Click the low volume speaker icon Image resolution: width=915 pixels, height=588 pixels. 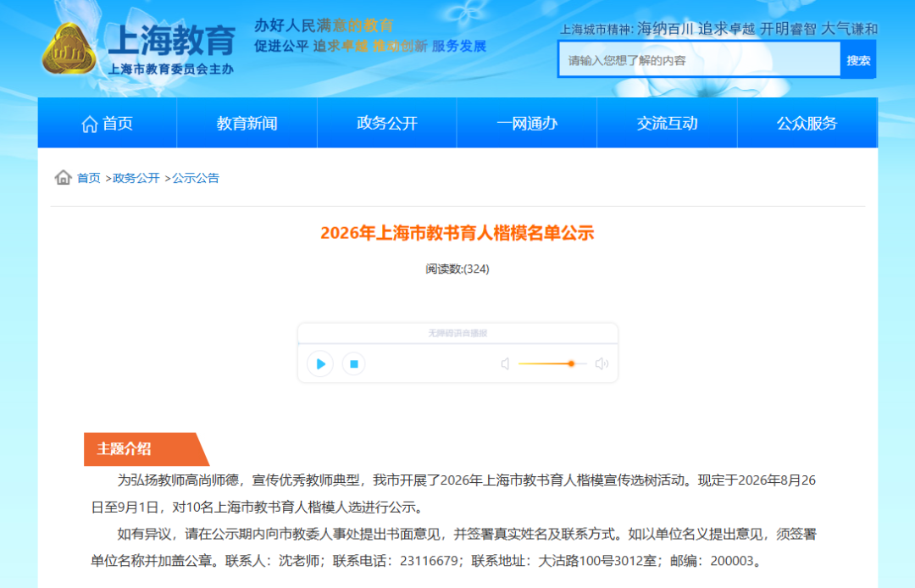[505, 364]
